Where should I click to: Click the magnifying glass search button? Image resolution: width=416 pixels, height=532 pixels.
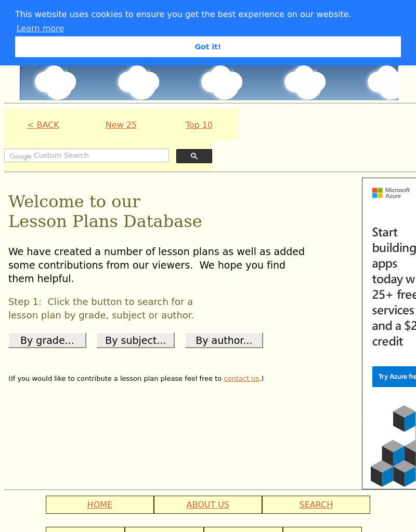[x=194, y=156]
